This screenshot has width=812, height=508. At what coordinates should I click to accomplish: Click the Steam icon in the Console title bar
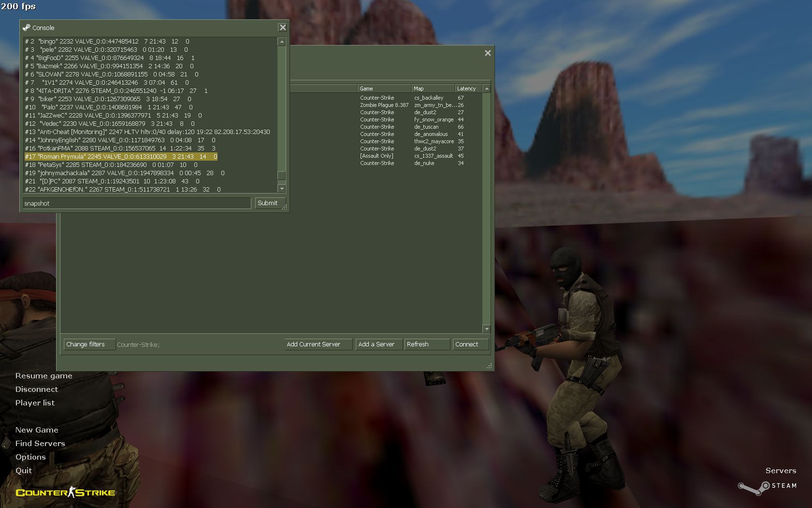pos(27,28)
